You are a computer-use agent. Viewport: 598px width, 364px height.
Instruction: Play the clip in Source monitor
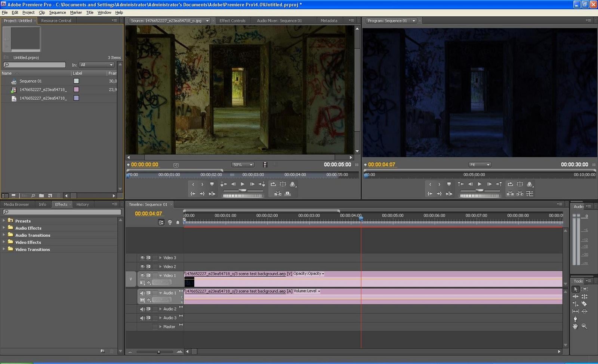[243, 184]
